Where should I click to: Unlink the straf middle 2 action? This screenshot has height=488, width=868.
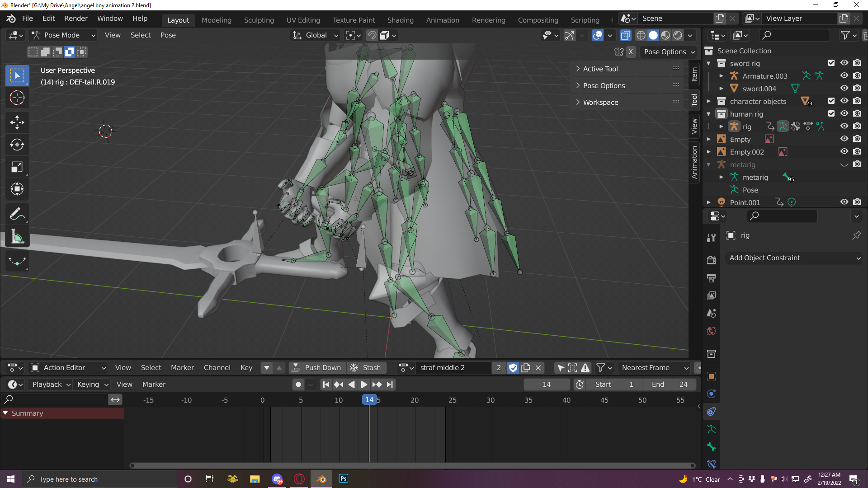(x=538, y=368)
